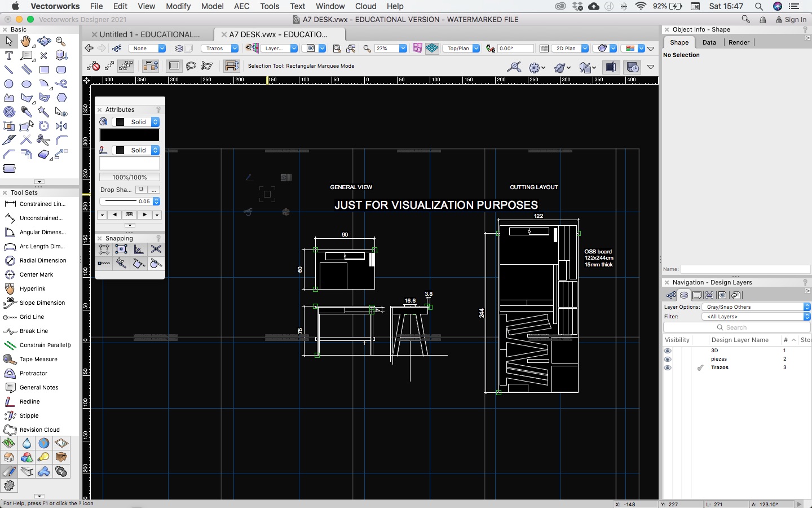The height and width of the screenshot is (508, 812).
Task: Select the Tape Measure tool
Action: [x=38, y=359]
